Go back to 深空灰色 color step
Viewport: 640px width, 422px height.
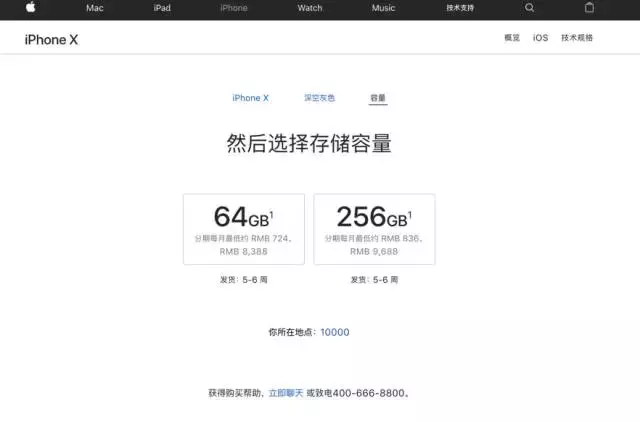(x=319, y=98)
